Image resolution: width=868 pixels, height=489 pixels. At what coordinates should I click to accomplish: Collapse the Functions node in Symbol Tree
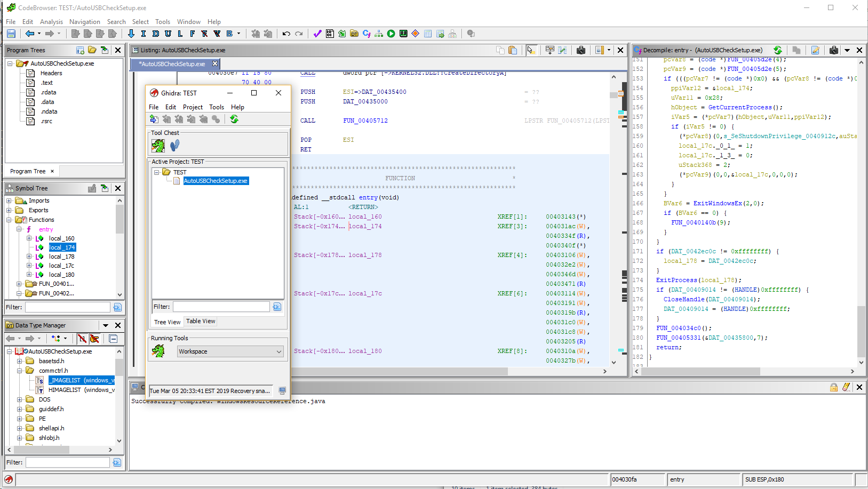coord(9,220)
